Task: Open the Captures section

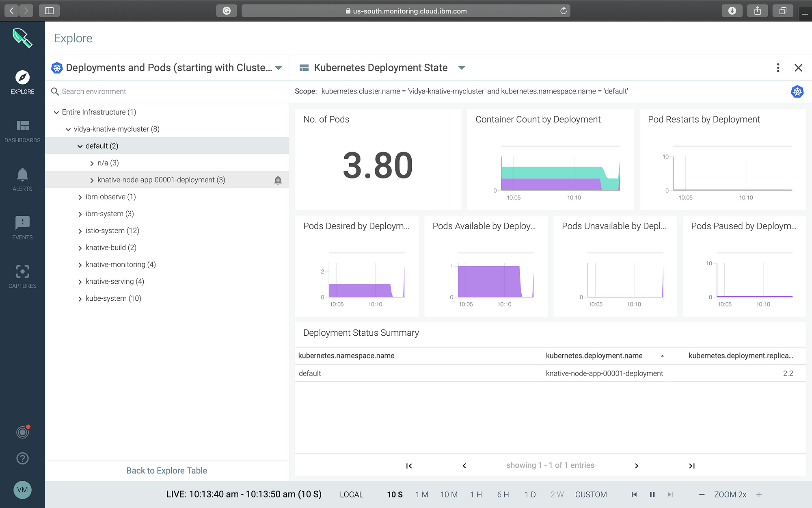Action: (x=22, y=276)
